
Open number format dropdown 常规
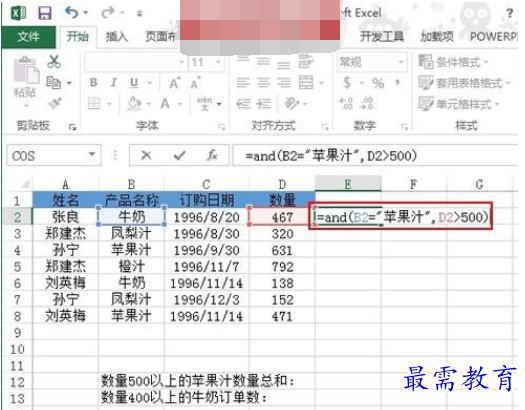coord(401,62)
